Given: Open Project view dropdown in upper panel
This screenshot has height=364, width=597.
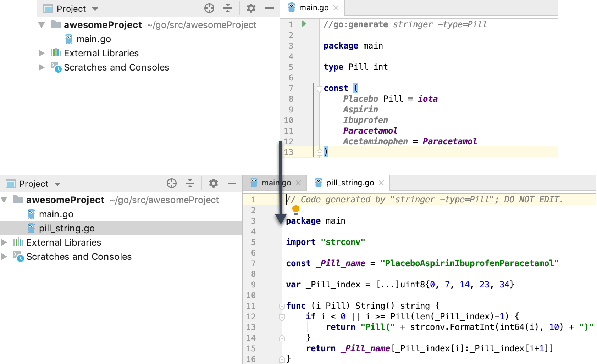Looking at the screenshot, I should (95, 9).
